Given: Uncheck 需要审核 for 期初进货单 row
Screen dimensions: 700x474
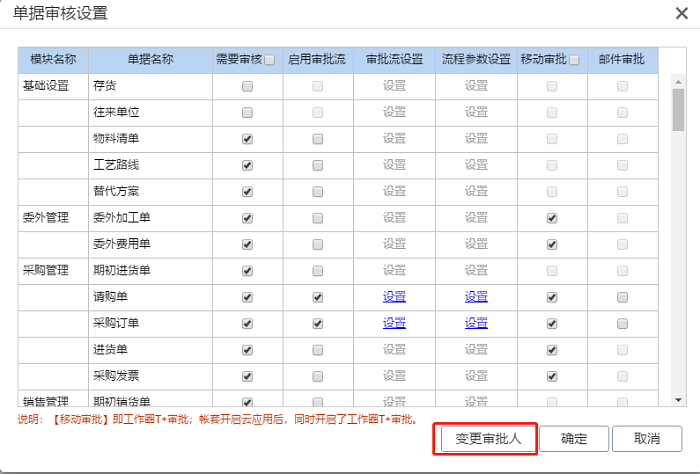Looking at the screenshot, I should pos(247,270).
